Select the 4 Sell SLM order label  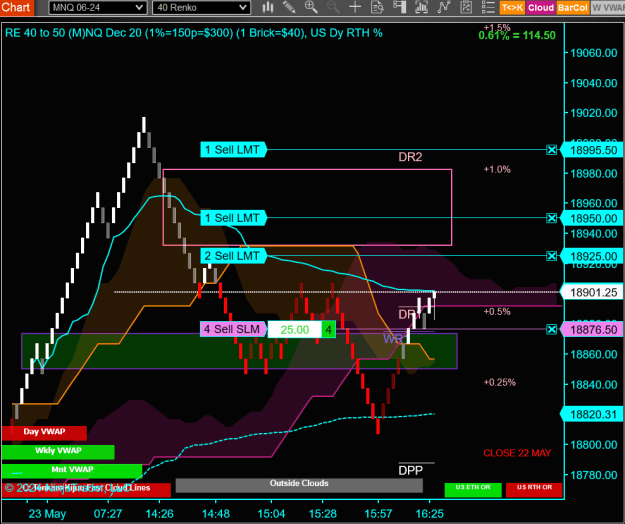(x=233, y=329)
